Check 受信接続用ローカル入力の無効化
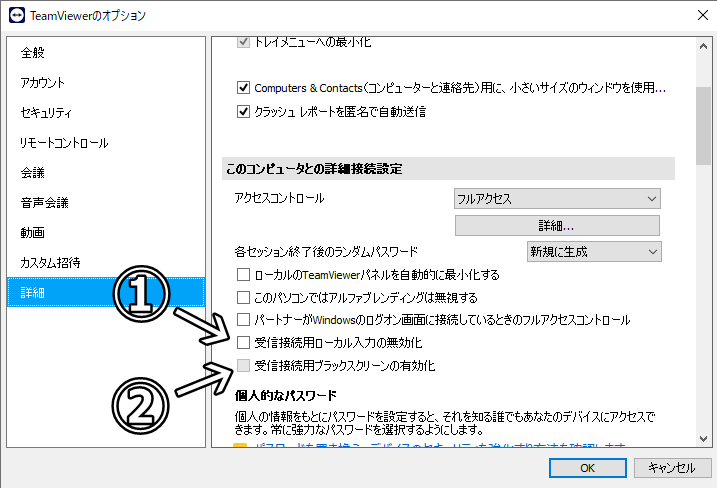This screenshot has height=488, width=717. tap(243, 343)
